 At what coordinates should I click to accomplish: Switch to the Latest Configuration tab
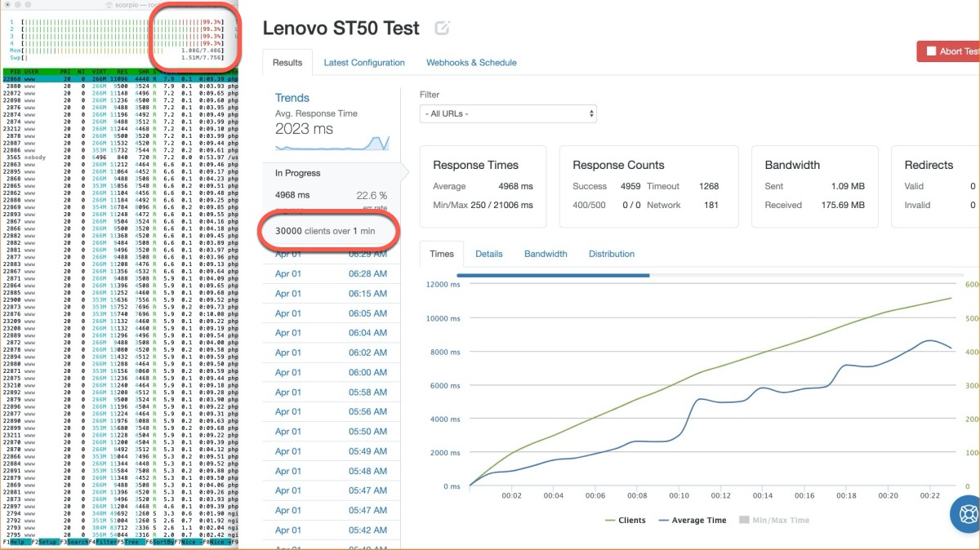click(x=364, y=62)
